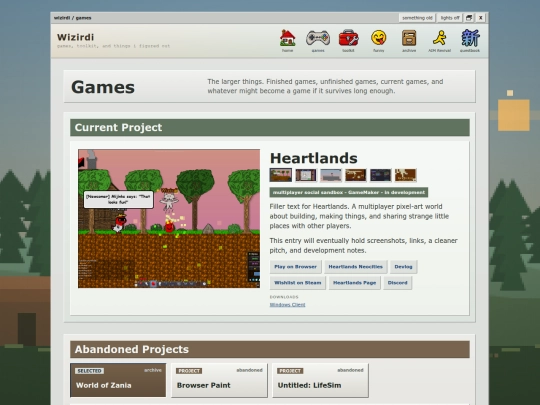Click the Wizirdi site title
This screenshot has height=405, width=540.
75,37
